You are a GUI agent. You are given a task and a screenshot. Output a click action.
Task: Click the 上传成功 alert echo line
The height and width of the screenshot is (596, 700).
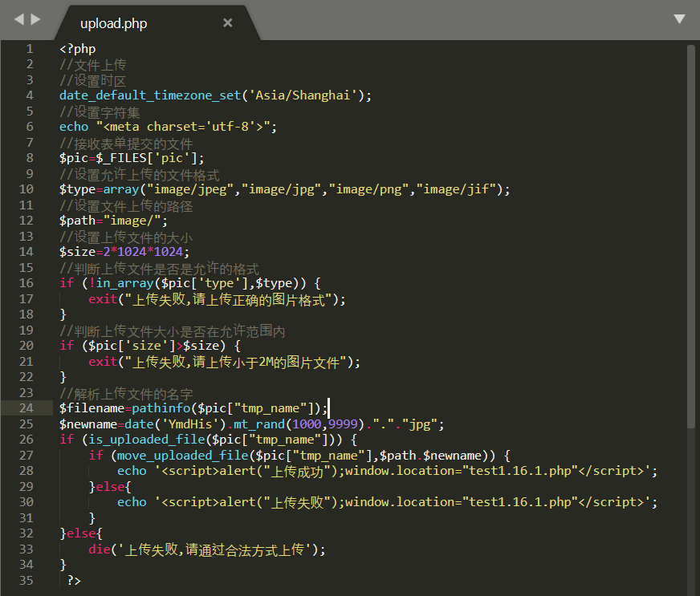pos(388,471)
